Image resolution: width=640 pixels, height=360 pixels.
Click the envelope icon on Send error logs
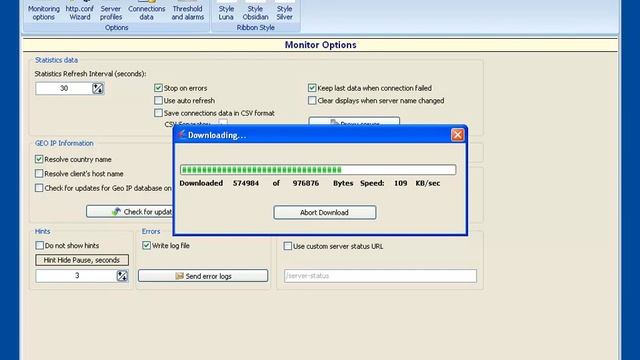pyautogui.click(x=179, y=276)
